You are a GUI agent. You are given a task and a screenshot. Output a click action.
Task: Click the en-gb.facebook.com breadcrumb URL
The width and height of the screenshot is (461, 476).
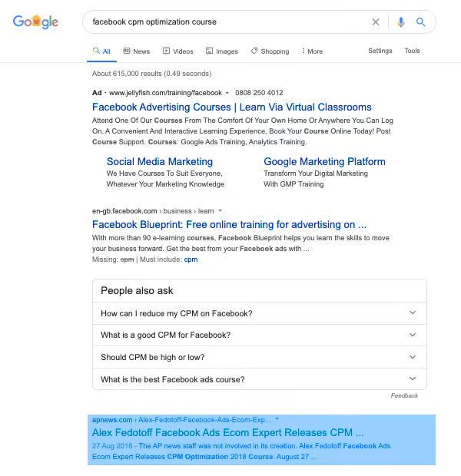(x=153, y=211)
